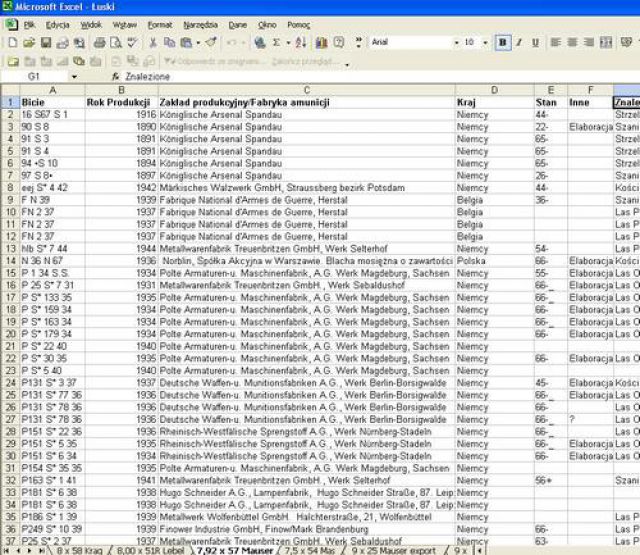Expand the Name Box dropdown arrow

pos(74,76)
